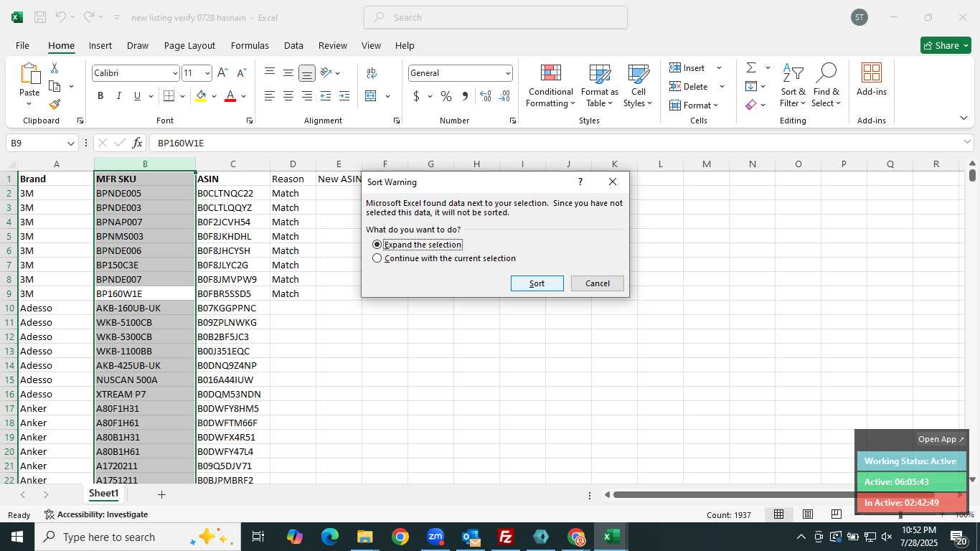Viewport: 980px width, 551px height.
Task: Open FileZilla from the taskbar
Action: pyautogui.click(x=506, y=537)
